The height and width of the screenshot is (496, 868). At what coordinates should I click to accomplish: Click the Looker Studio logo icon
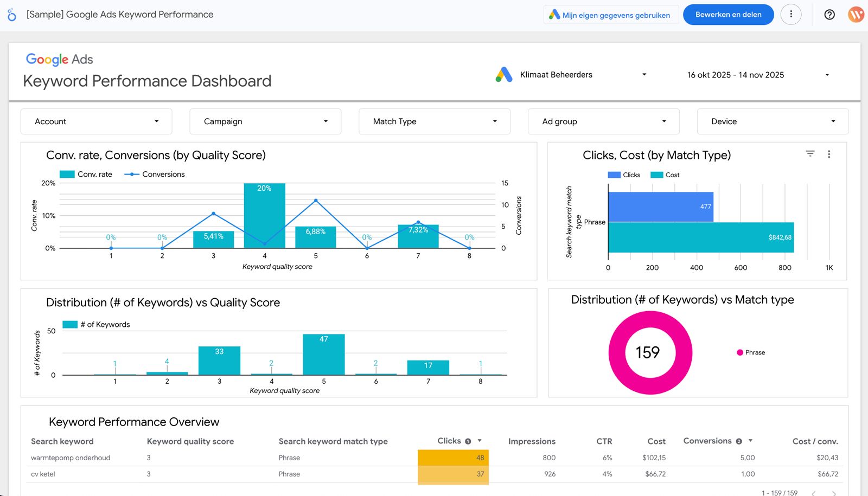tap(12, 15)
